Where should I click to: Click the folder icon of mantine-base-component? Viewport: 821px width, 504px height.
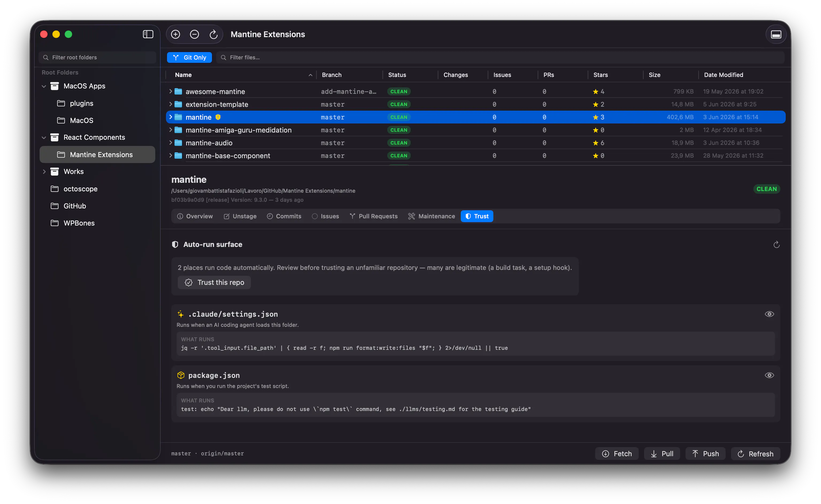point(178,156)
